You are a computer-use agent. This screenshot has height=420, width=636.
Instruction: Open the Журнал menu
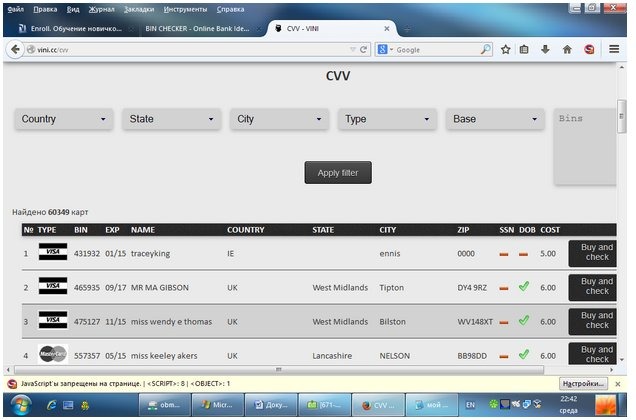tap(101, 9)
